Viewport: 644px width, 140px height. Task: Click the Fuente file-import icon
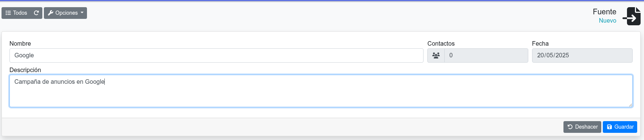click(x=632, y=17)
